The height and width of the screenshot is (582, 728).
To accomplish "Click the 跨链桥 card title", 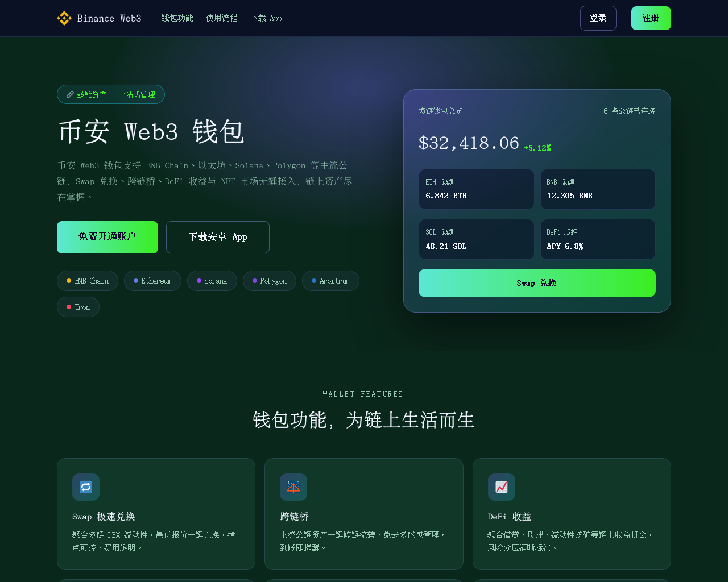I will pos(295,517).
